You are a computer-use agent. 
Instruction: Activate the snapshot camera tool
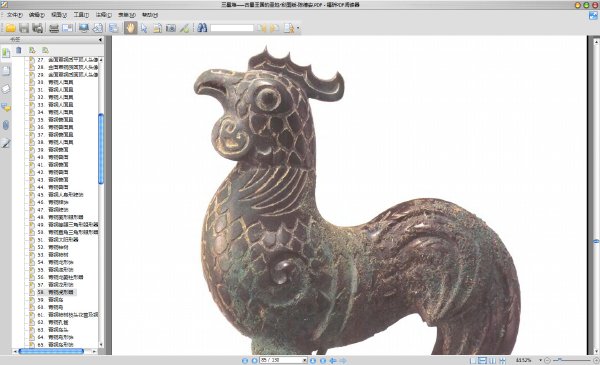pos(171,28)
